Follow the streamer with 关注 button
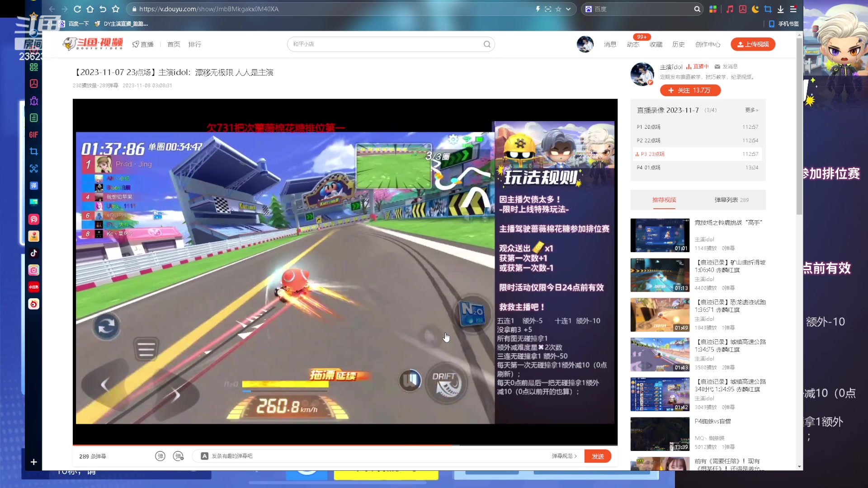868x488 pixels. point(690,90)
